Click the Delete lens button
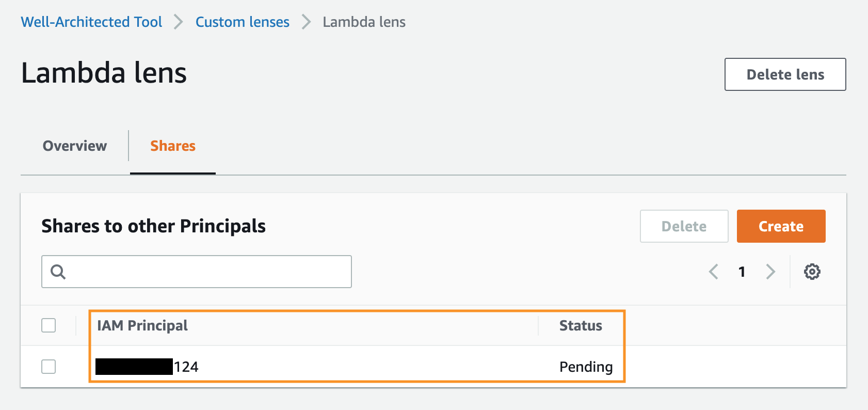 pyautogui.click(x=784, y=74)
